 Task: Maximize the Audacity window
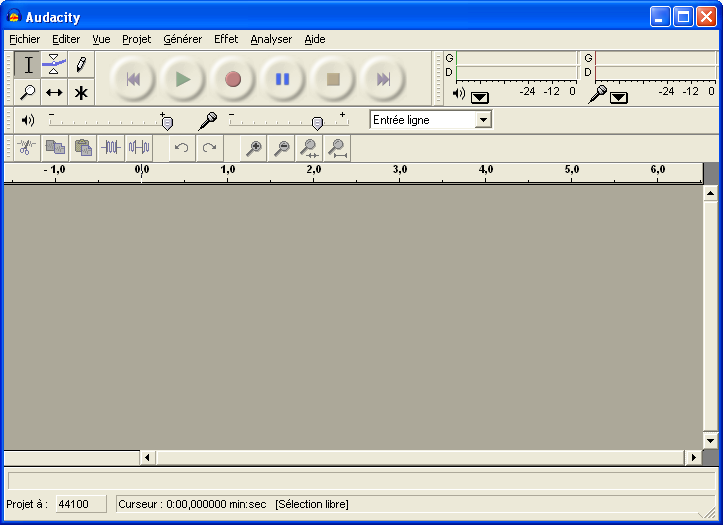(683, 17)
